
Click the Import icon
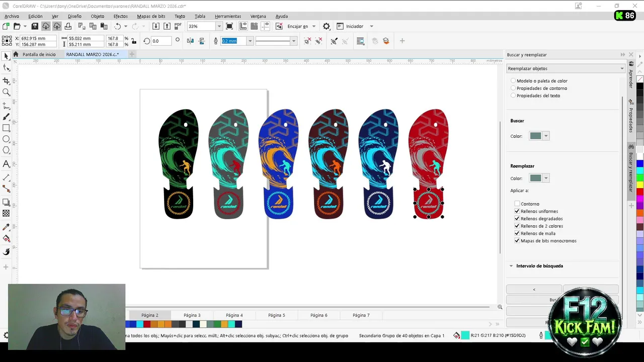pos(156,26)
